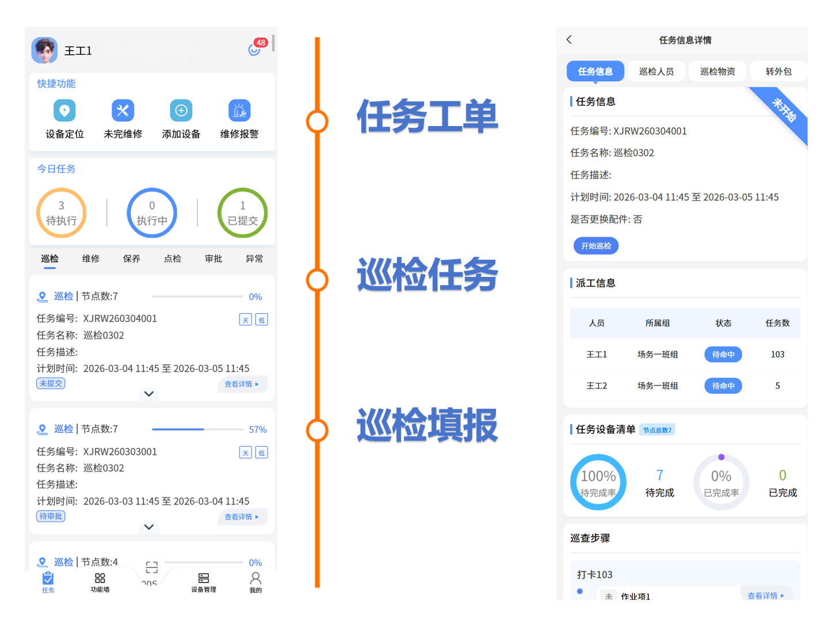Tap the 添加设备 plus icon

click(181, 111)
